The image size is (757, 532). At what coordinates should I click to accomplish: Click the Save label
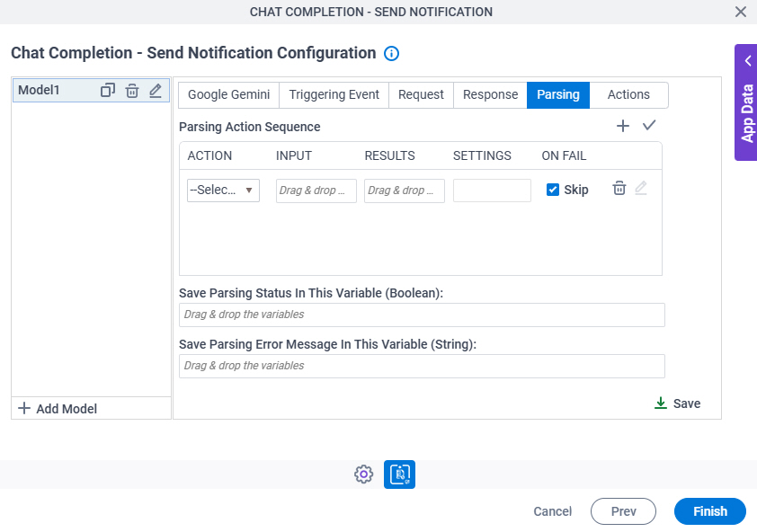(x=687, y=403)
